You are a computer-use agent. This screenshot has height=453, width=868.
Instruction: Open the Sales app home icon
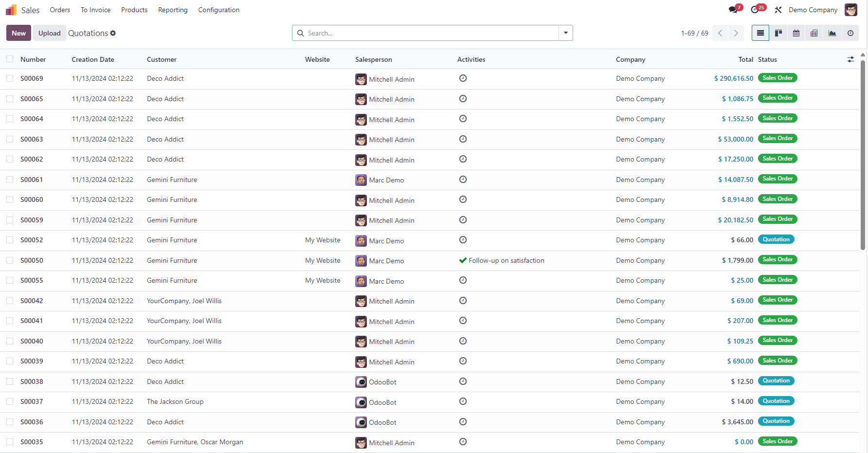11,10
